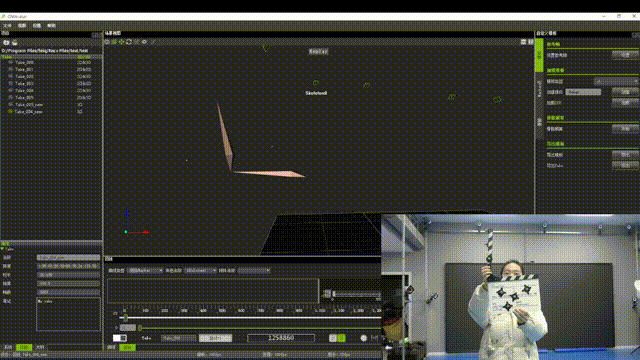Switch to the green highlighted tab under properties panel
This screenshot has width=640, height=360.
point(24,347)
